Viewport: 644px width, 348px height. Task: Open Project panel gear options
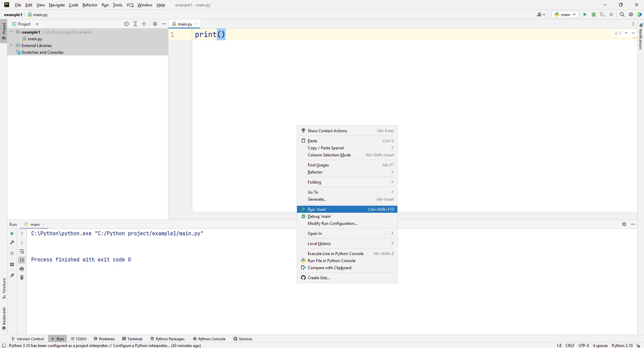pyautogui.click(x=155, y=24)
